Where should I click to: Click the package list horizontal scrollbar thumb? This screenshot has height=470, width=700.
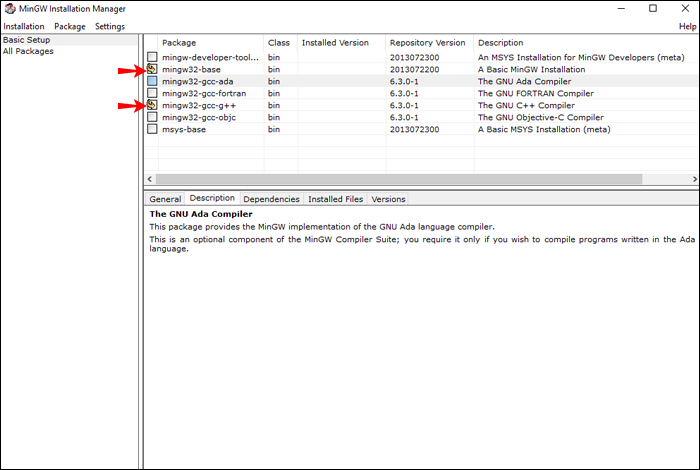[x=399, y=179]
